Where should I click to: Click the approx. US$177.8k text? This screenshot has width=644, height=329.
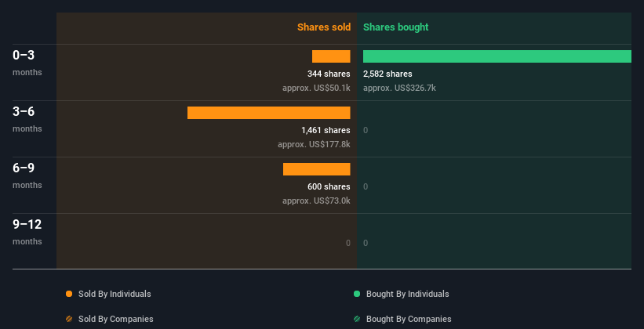pos(314,144)
